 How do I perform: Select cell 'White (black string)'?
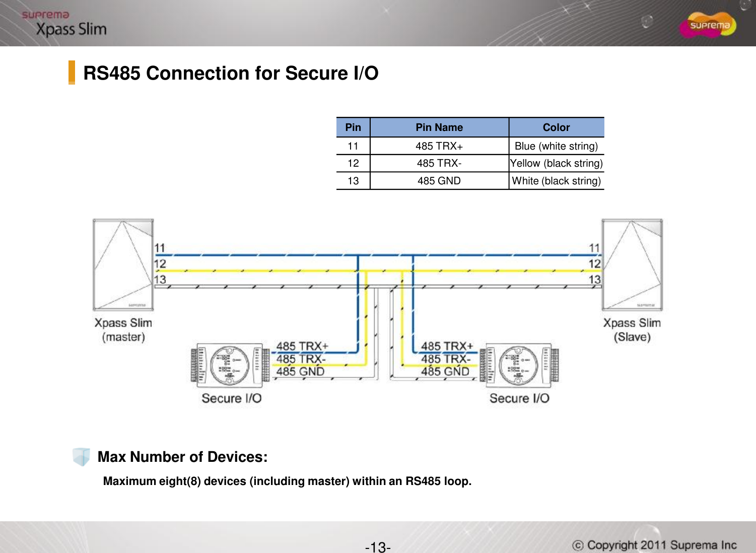point(557,181)
